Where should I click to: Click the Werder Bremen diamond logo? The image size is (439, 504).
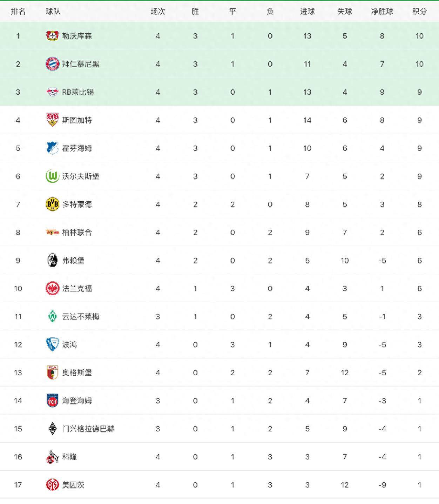pyautogui.click(x=53, y=316)
